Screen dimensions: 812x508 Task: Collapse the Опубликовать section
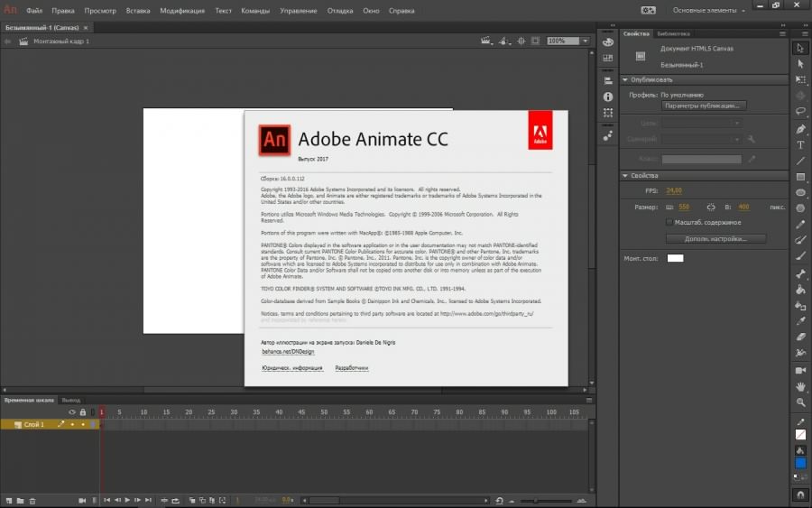(x=627, y=79)
